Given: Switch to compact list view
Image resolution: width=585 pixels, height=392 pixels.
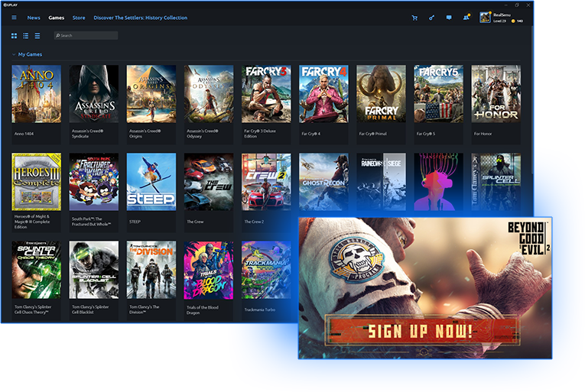Looking at the screenshot, I should tap(37, 36).
